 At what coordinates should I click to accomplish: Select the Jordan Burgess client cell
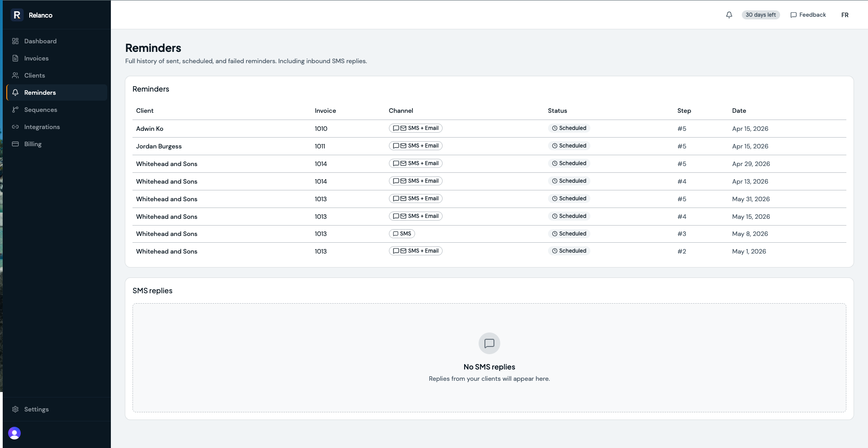click(x=159, y=146)
